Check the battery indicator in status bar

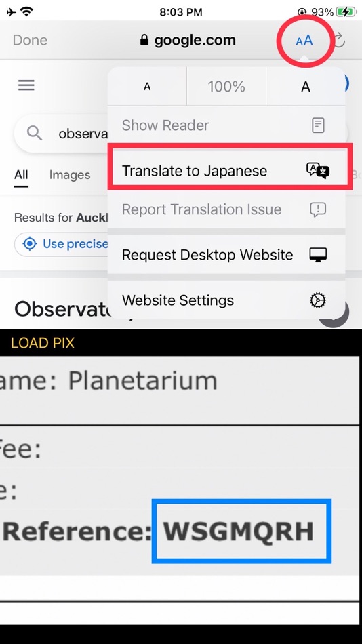click(346, 12)
